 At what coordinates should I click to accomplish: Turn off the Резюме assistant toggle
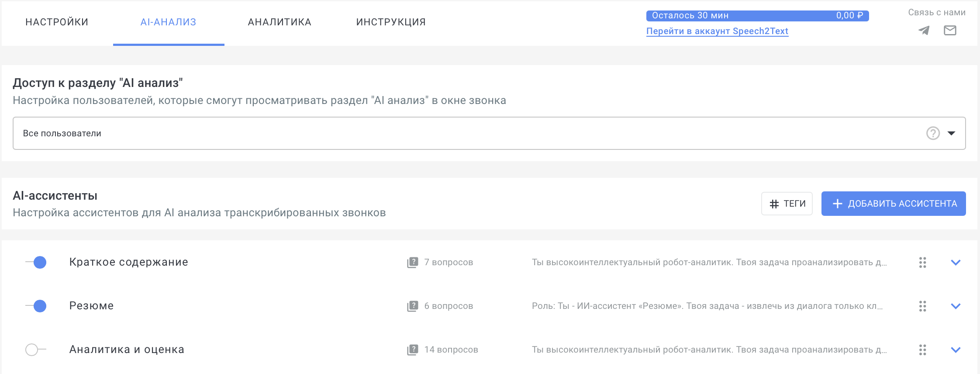coord(36,306)
